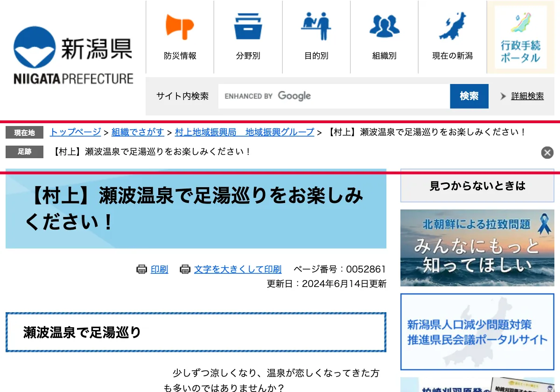Go to 組織でさがす breadcrumb link

(138, 132)
